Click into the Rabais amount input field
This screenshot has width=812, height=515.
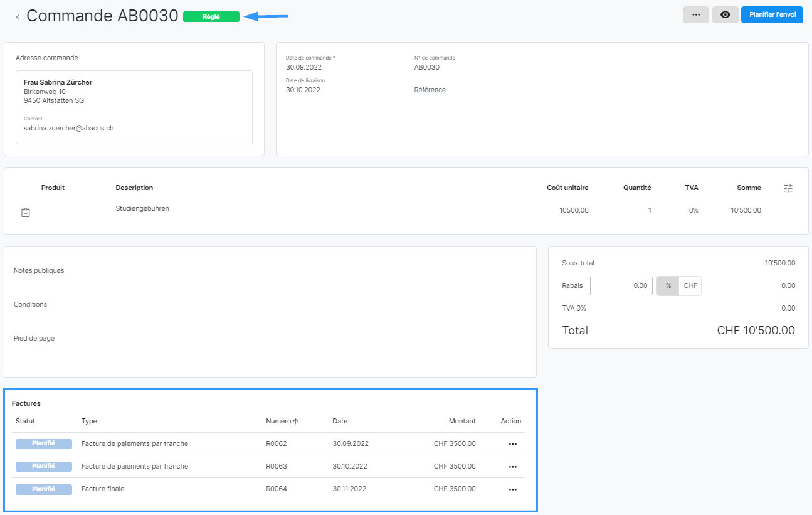pos(621,286)
